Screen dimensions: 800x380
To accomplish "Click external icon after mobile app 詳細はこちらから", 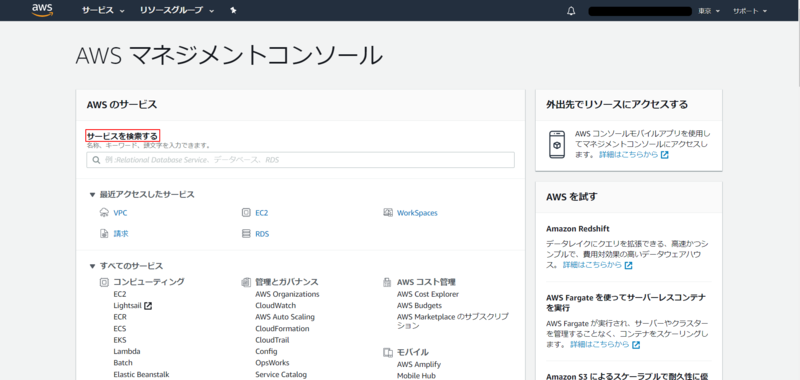I will click(664, 155).
